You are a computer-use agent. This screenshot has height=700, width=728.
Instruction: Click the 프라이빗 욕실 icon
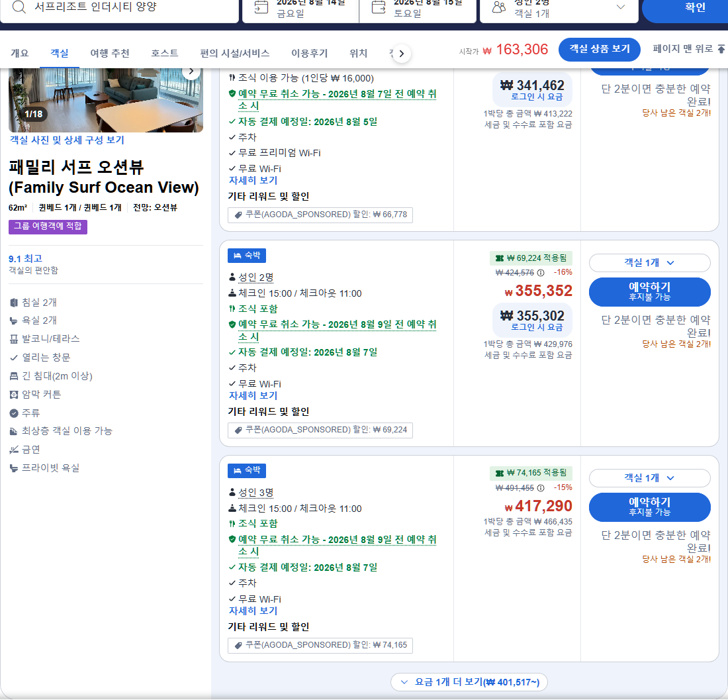[14, 468]
